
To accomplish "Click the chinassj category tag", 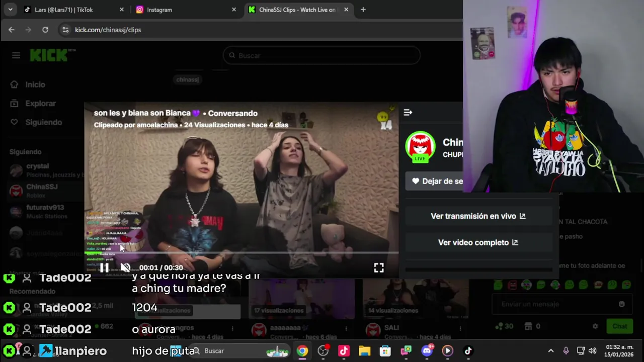I will point(187,79).
